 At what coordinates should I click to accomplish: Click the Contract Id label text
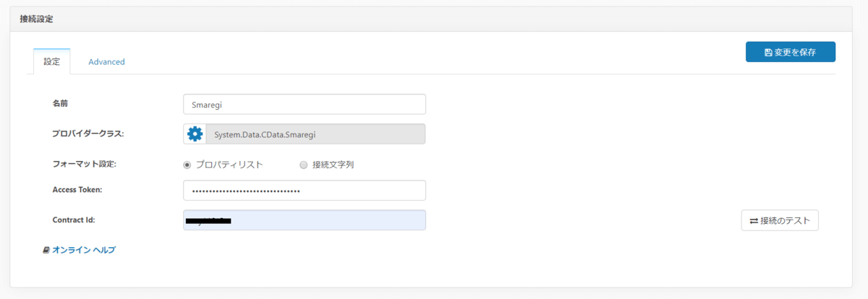point(74,220)
